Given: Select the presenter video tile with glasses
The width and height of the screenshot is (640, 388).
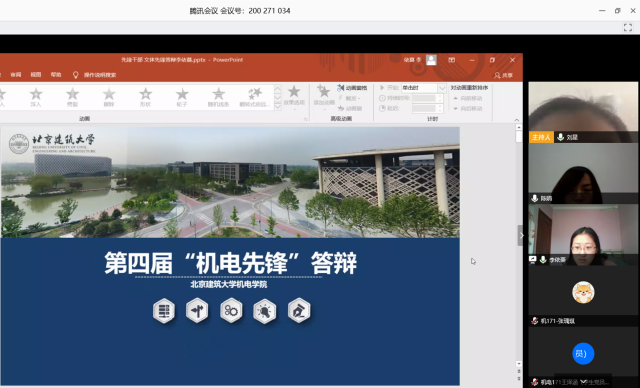Looking at the screenshot, I should (583, 235).
